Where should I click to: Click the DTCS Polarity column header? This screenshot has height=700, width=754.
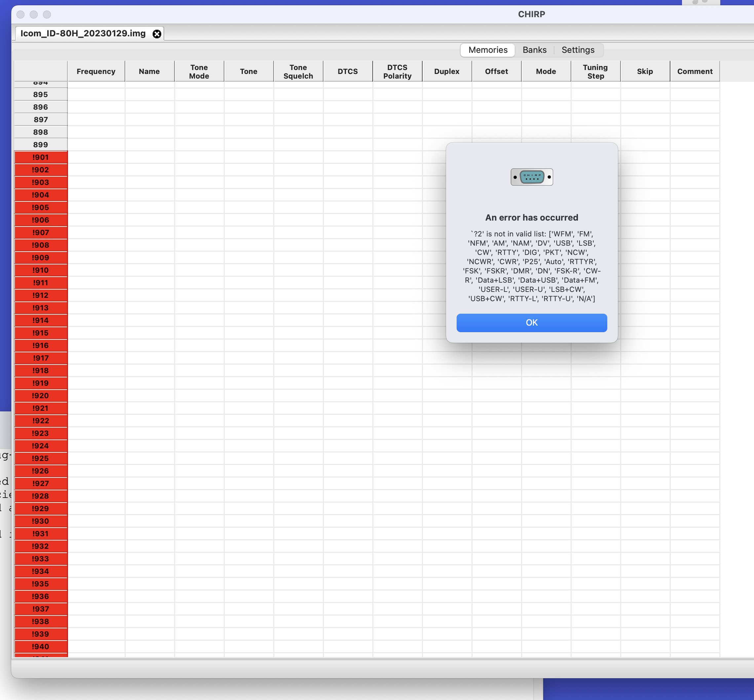pyautogui.click(x=397, y=71)
